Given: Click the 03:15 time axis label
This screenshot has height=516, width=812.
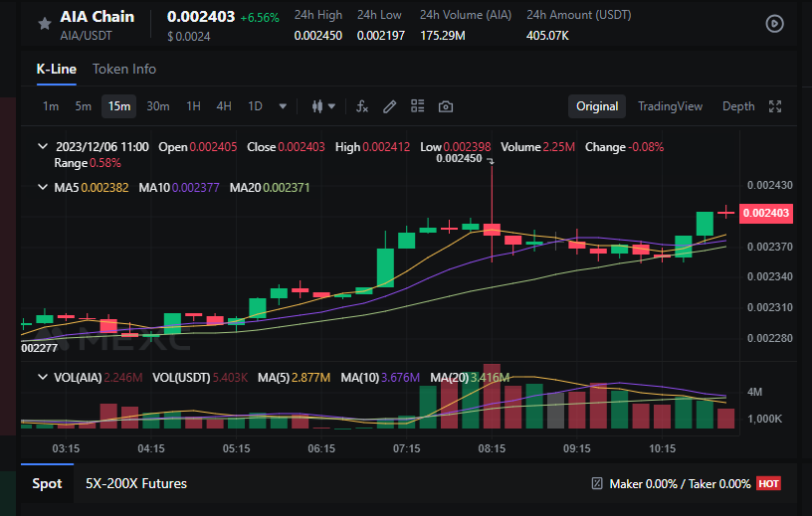Looking at the screenshot, I should [x=66, y=448].
